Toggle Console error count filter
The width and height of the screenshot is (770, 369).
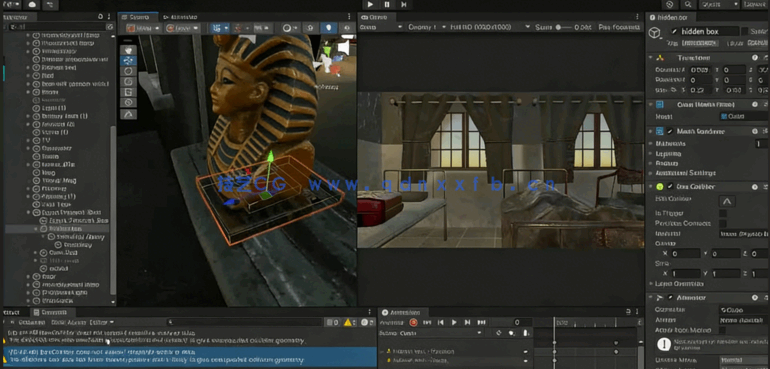click(368, 322)
